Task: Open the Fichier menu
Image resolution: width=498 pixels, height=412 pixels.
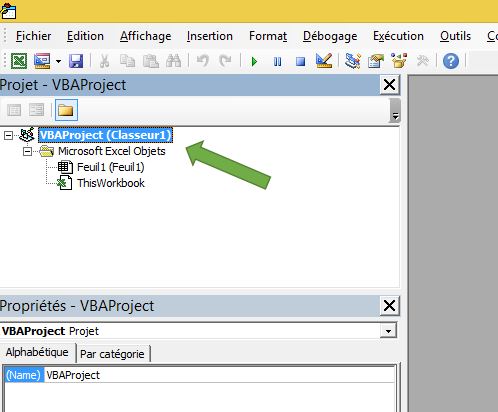Action: [34, 36]
